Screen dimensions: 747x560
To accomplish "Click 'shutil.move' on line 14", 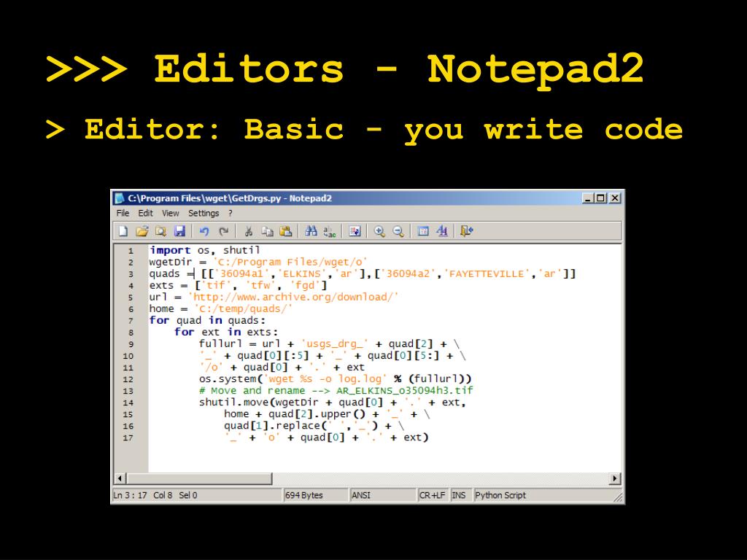I will click(234, 402).
